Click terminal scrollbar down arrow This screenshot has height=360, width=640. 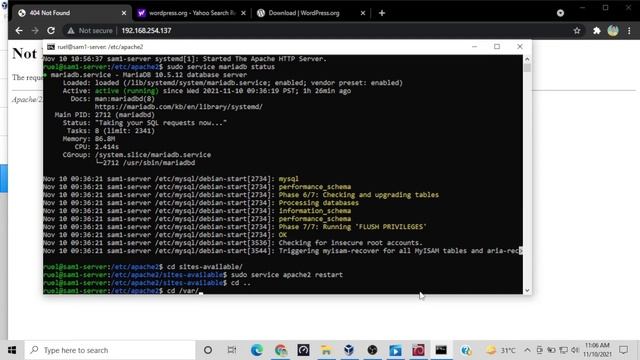527,290
